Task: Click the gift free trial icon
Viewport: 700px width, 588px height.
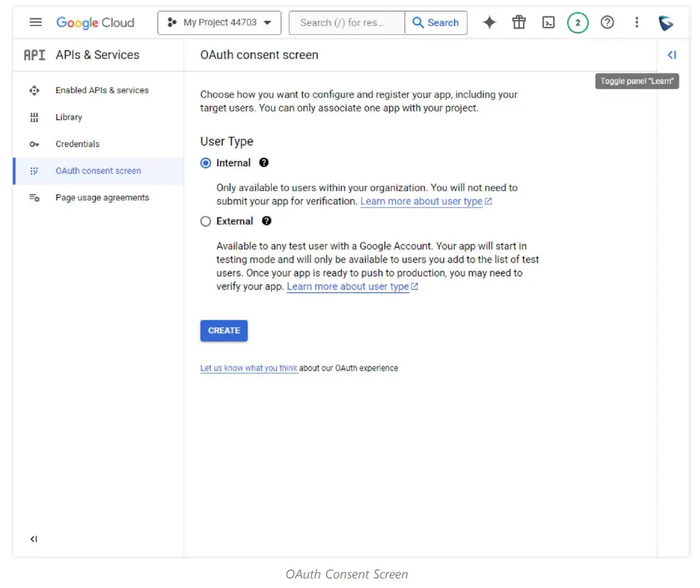Action: [518, 23]
